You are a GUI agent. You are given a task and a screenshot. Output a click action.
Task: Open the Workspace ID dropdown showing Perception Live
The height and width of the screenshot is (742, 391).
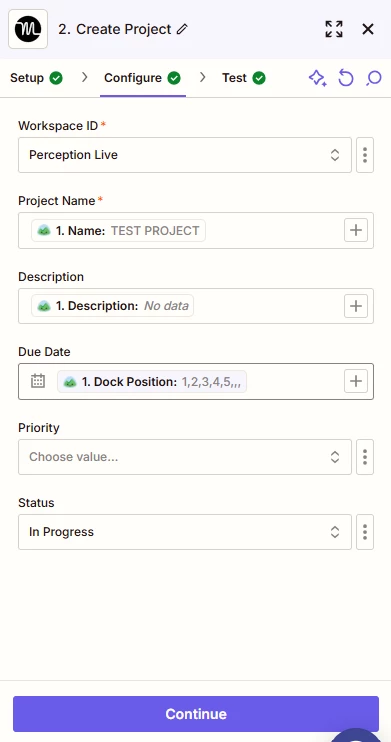(185, 155)
